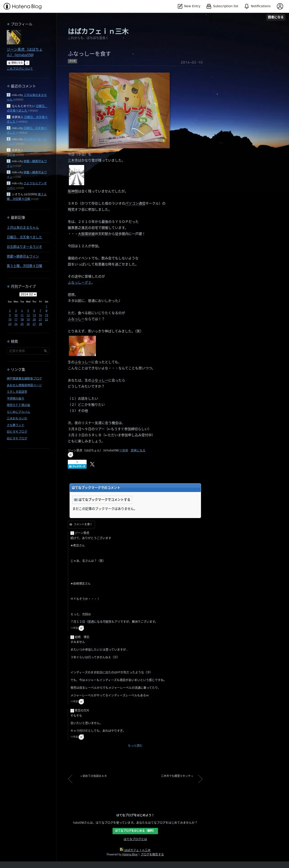Click the search magnifier icon

45,351
